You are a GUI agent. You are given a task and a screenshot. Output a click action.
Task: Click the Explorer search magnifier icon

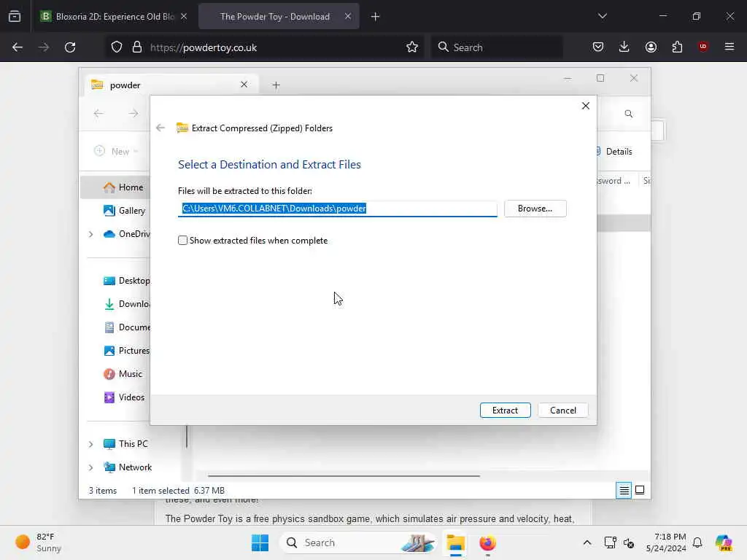pyautogui.click(x=629, y=114)
